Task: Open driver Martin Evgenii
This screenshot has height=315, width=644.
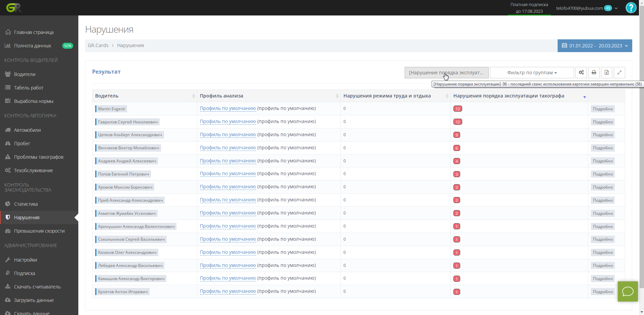Action: point(111,109)
